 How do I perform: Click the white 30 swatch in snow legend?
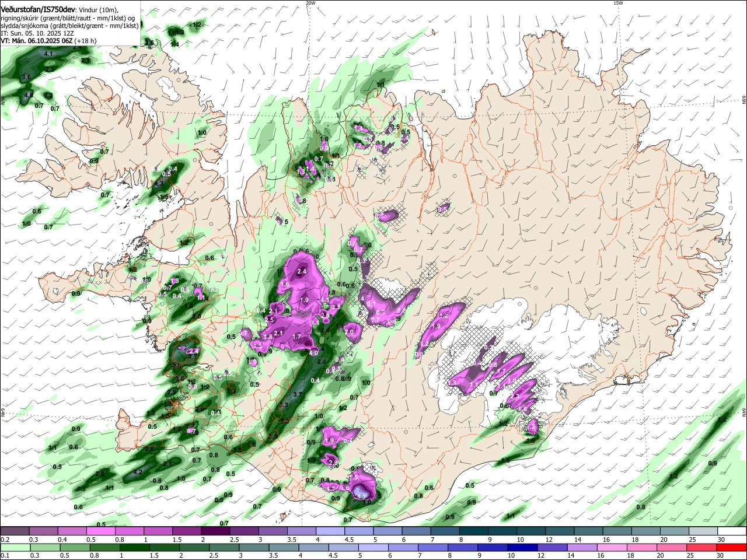(x=732, y=531)
